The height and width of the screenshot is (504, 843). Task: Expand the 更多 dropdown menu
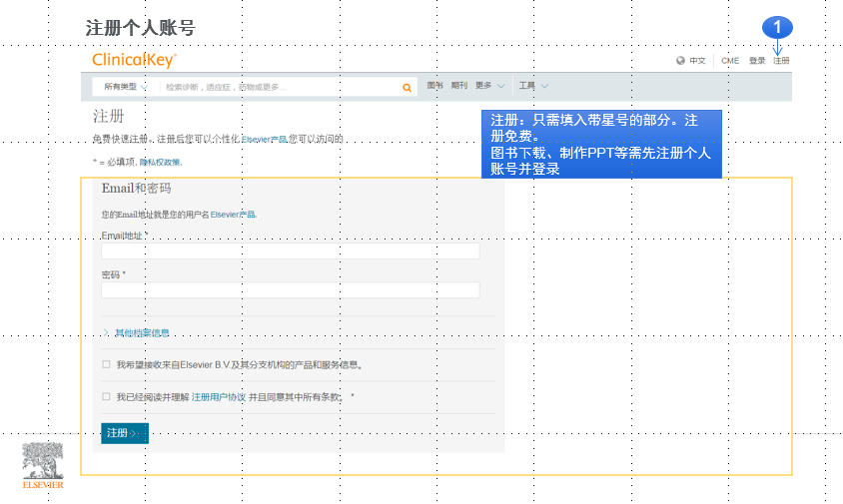[489, 86]
